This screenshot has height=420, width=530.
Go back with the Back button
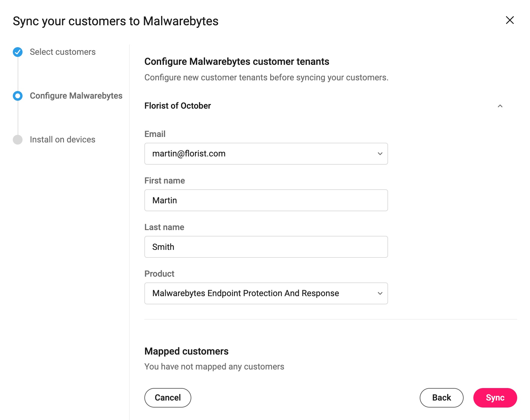tap(441, 398)
